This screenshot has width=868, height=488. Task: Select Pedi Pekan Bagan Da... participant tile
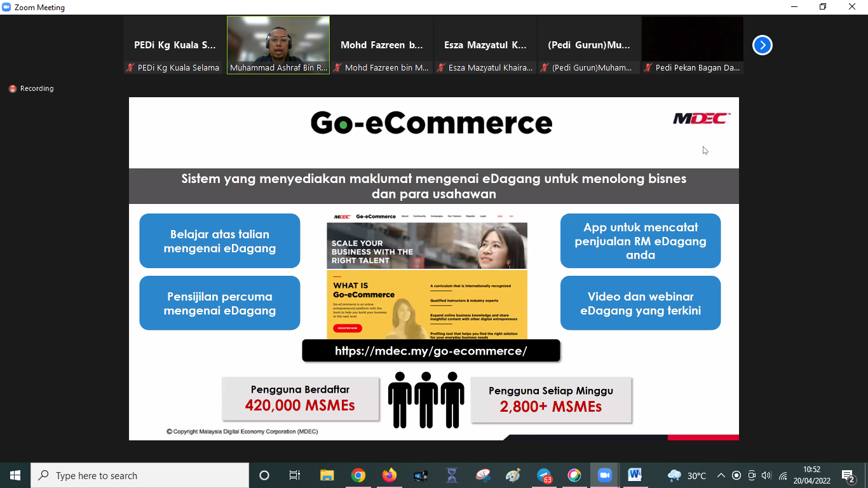click(x=693, y=45)
